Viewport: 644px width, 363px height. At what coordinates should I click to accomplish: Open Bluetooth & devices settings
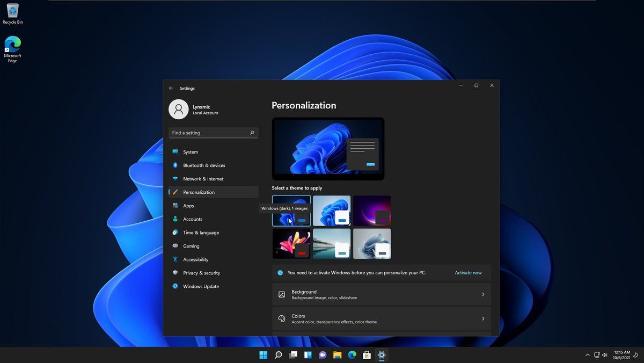204,165
